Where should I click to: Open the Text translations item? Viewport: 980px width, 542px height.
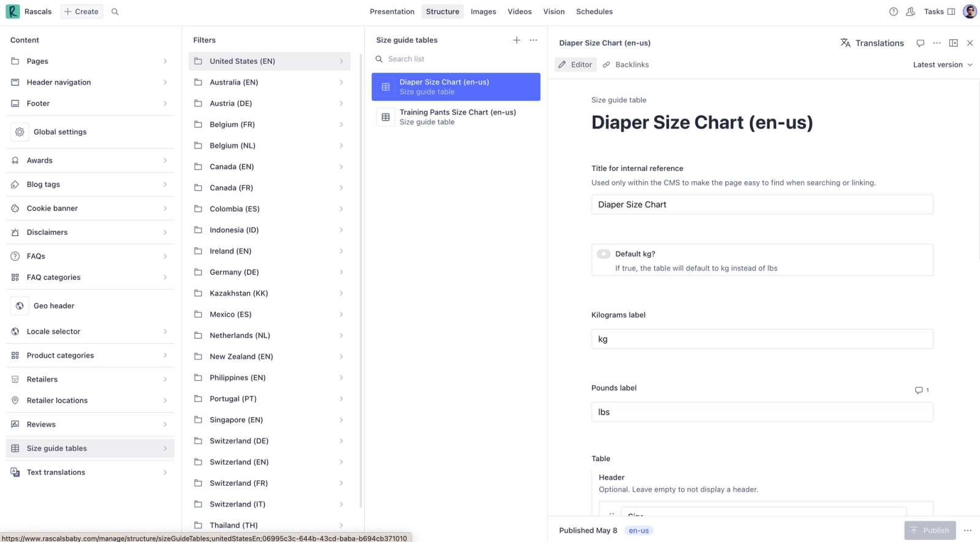[90, 472]
